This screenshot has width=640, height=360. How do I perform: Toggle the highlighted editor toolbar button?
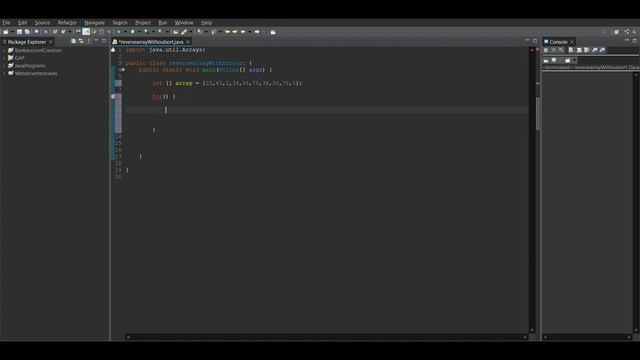tap(86, 32)
